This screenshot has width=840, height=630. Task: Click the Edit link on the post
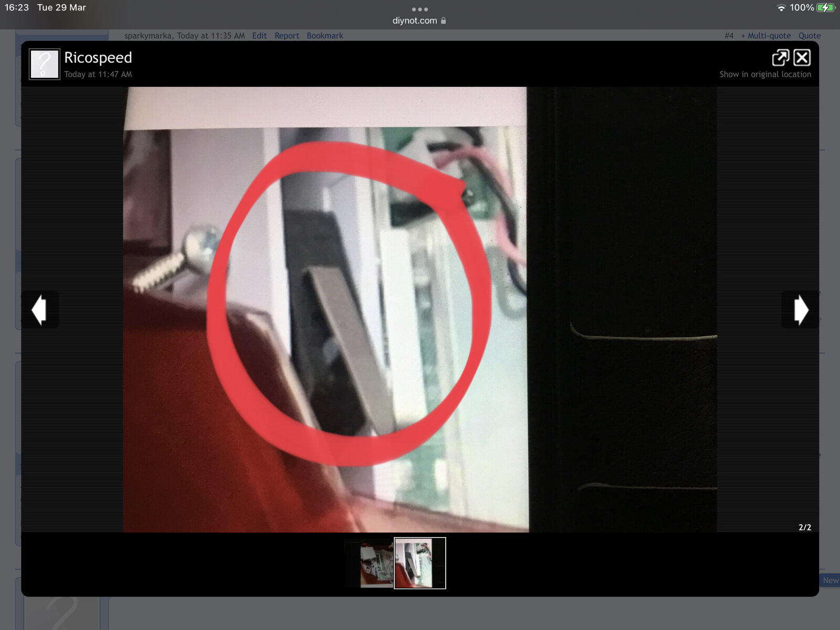259,36
